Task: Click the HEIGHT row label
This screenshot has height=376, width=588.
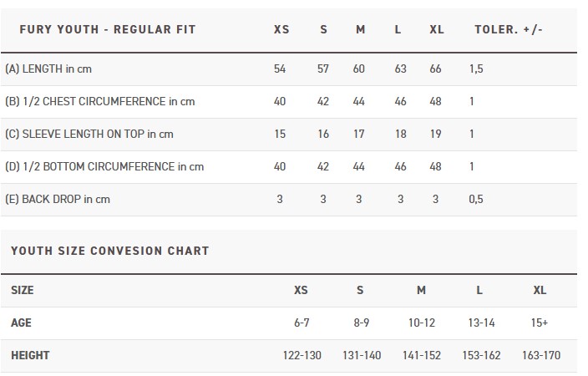Action: [x=30, y=355]
